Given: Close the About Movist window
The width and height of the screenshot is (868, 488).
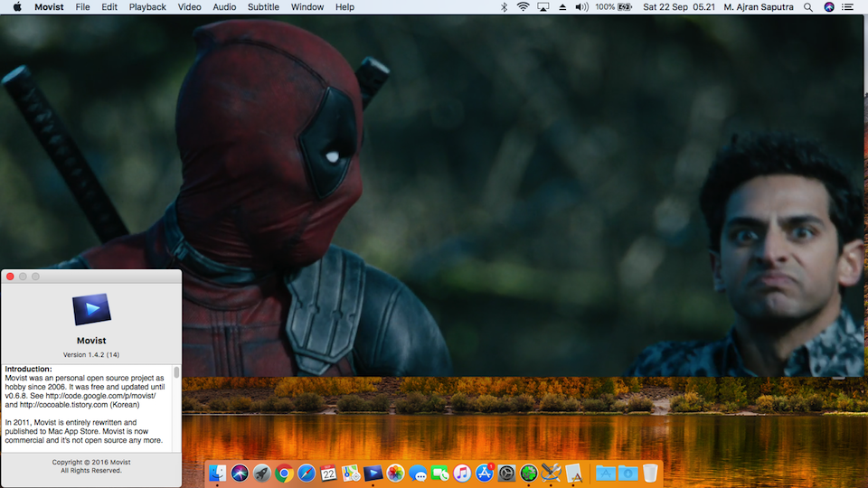Looking at the screenshot, I should (x=10, y=277).
